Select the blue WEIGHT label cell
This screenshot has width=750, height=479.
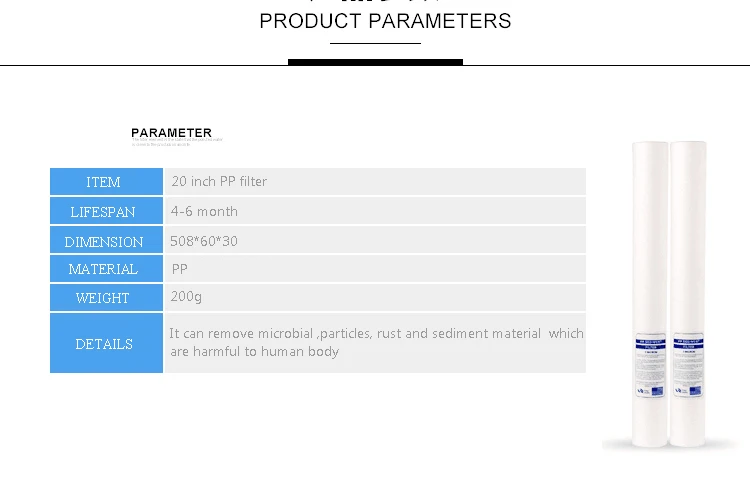[104, 298]
